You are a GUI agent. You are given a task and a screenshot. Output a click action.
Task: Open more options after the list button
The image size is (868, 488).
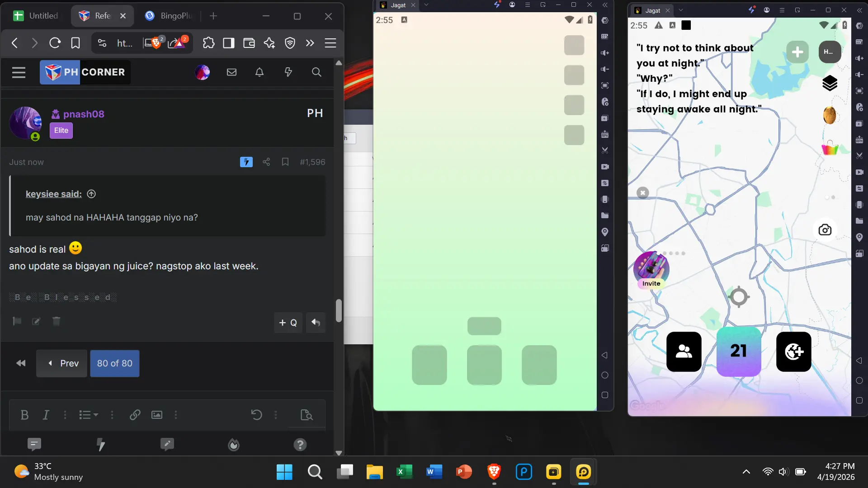(112, 415)
